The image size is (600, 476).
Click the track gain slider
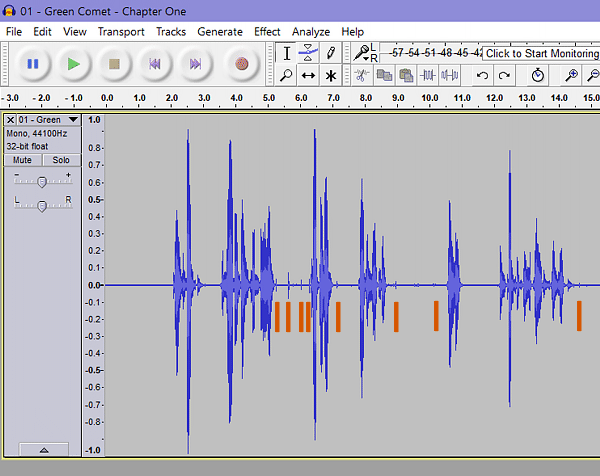[x=41, y=181]
